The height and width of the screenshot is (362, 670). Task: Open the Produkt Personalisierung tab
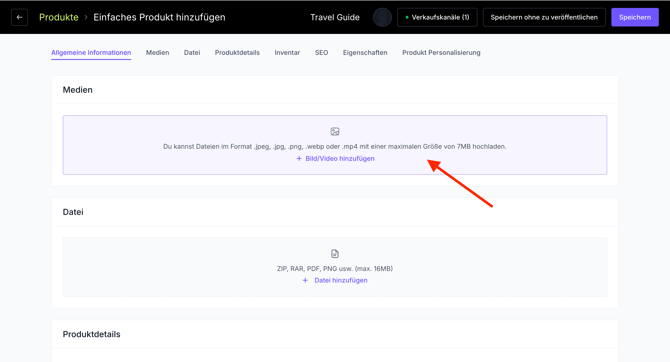pos(441,53)
